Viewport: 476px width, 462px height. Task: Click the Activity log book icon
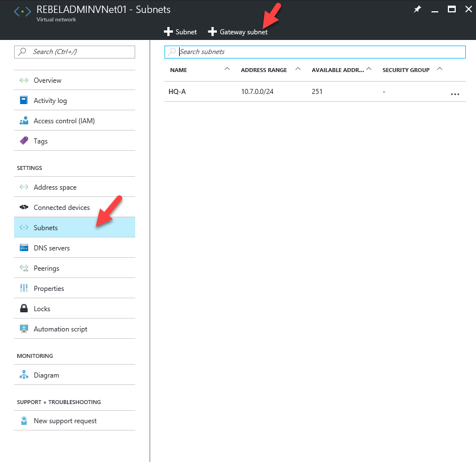[24, 100]
